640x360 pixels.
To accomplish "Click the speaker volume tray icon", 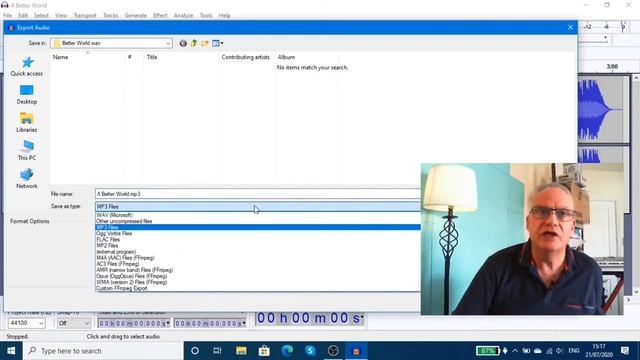I will (560, 351).
